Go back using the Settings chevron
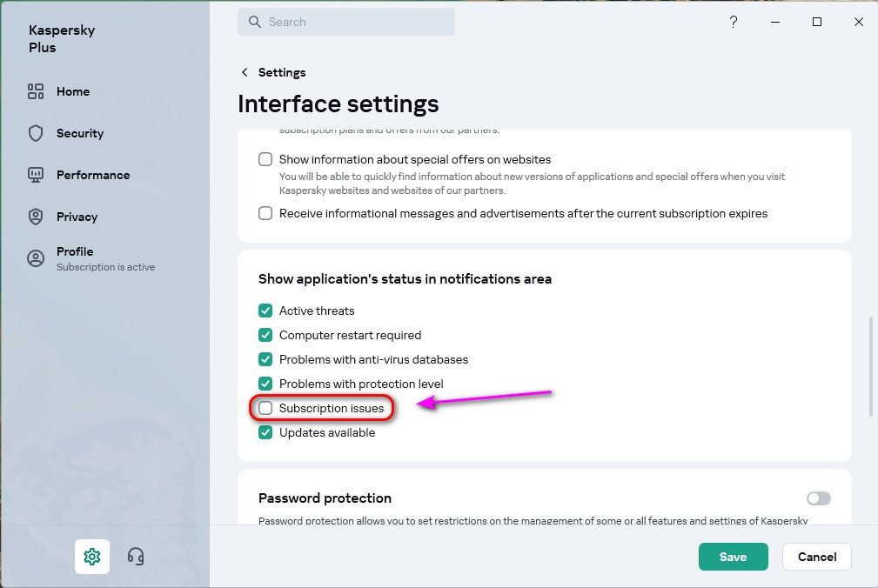The image size is (878, 588). [245, 72]
